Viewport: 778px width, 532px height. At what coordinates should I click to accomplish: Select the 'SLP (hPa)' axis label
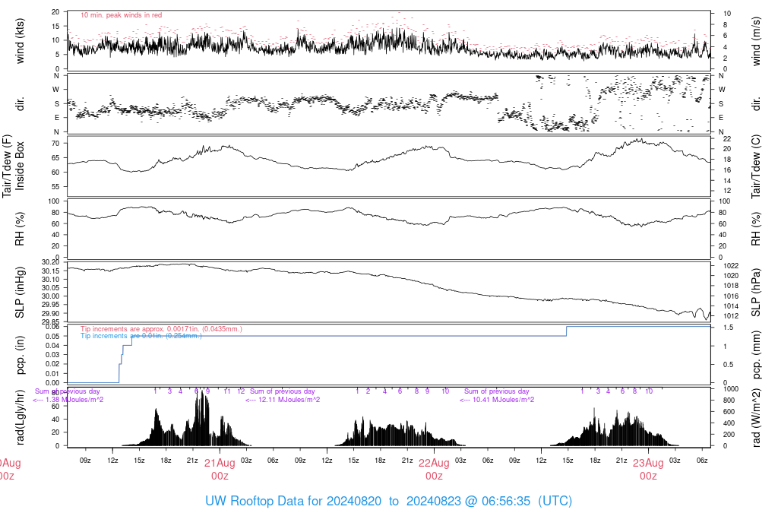[756, 293]
